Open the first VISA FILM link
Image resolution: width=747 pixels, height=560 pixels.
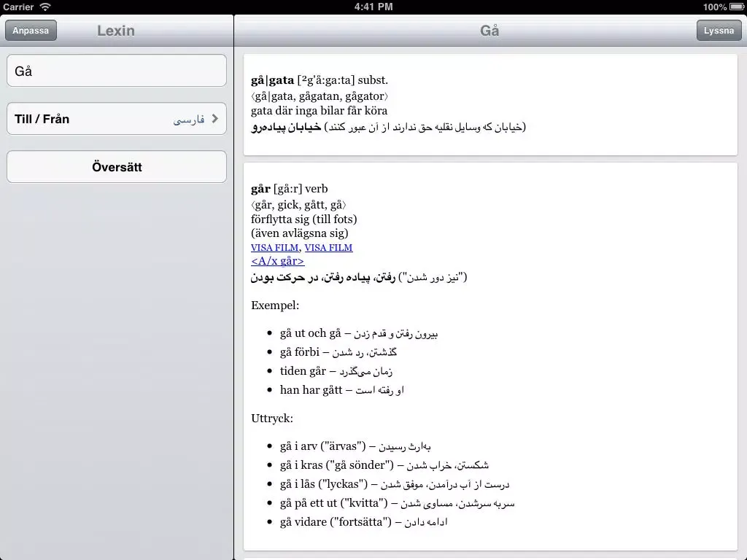click(x=274, y=248)
